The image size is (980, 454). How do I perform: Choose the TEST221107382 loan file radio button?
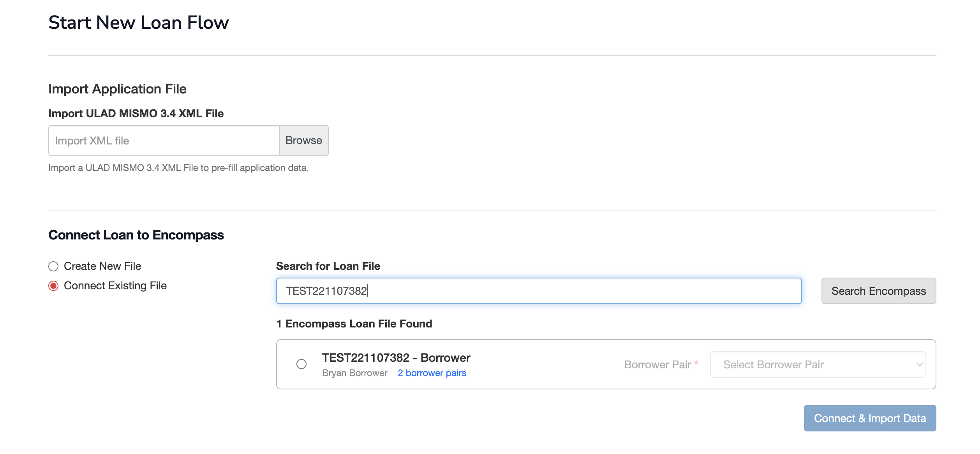click(x=301, y=364)
